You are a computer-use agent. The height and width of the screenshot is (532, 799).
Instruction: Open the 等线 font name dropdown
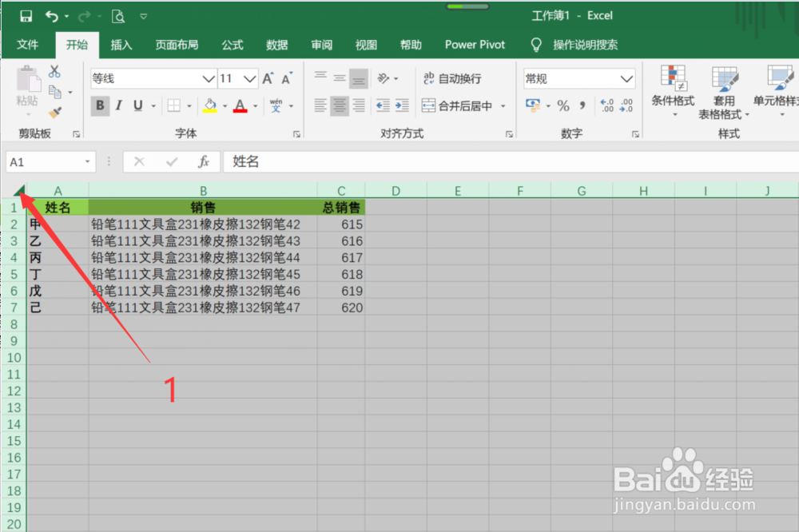pyautogui.click(x=206, y=78)
